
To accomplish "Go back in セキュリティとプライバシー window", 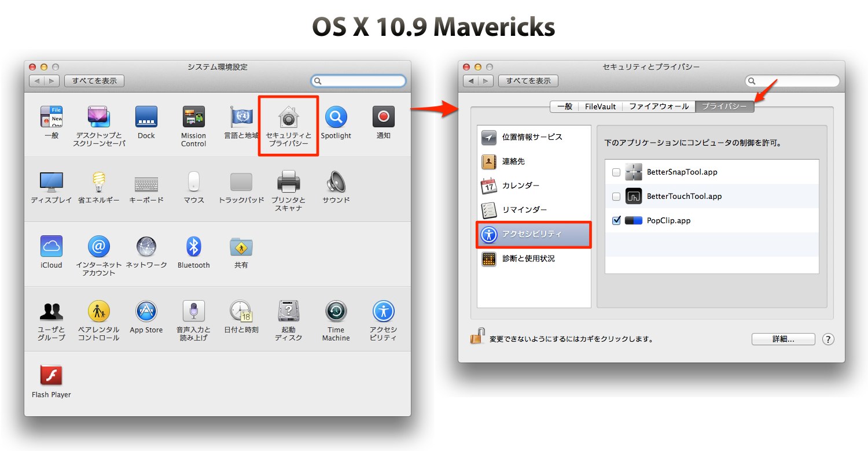I will (x=471, y=81).
